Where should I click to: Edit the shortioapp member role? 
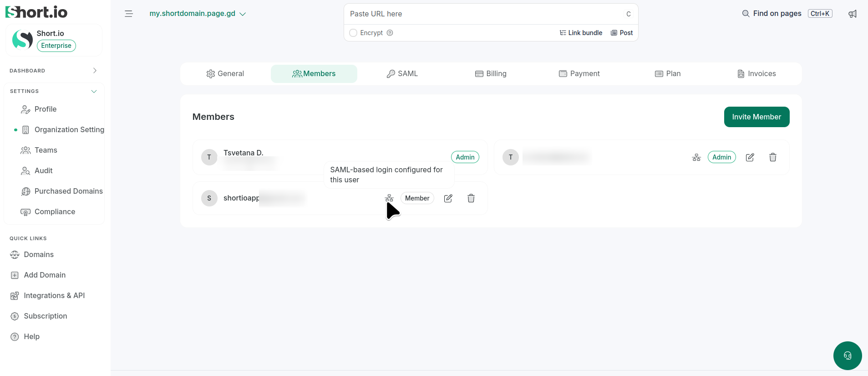point(448,198)
